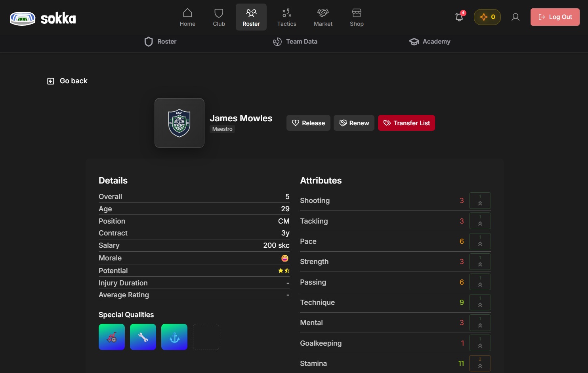Click the empty special quality slot
Image resolution: width=588 pixels, height=373 pixels.
[x=206, y=337]
